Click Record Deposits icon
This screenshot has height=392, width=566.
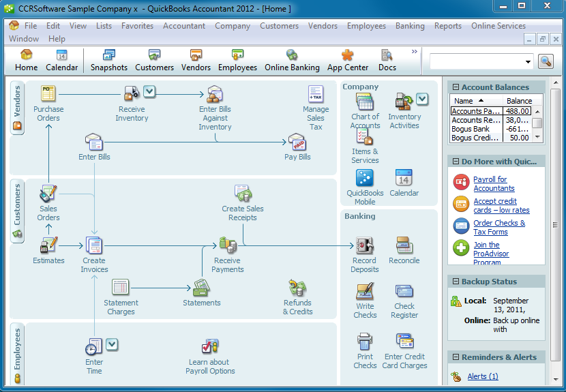click(x=365, y=245)
